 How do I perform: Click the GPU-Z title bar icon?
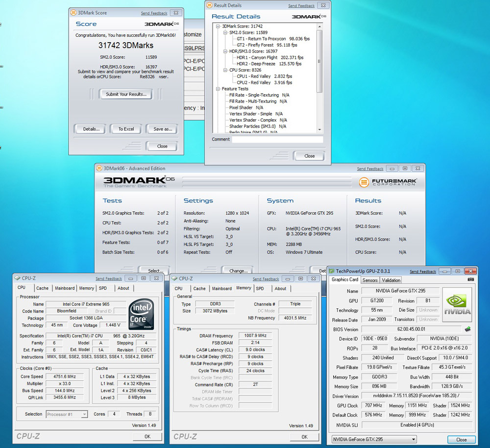coord(332,271)
